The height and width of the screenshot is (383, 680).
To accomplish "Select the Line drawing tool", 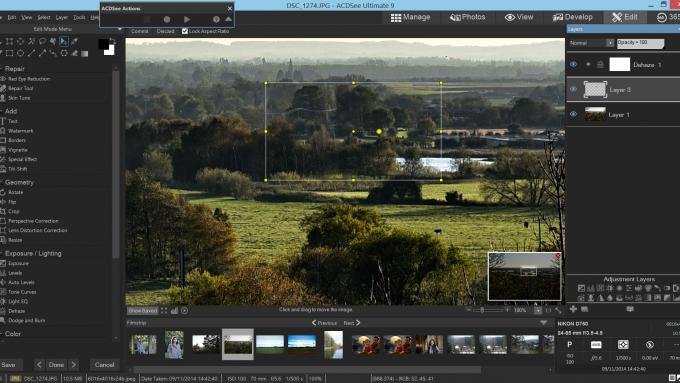I will pos(31,53).
